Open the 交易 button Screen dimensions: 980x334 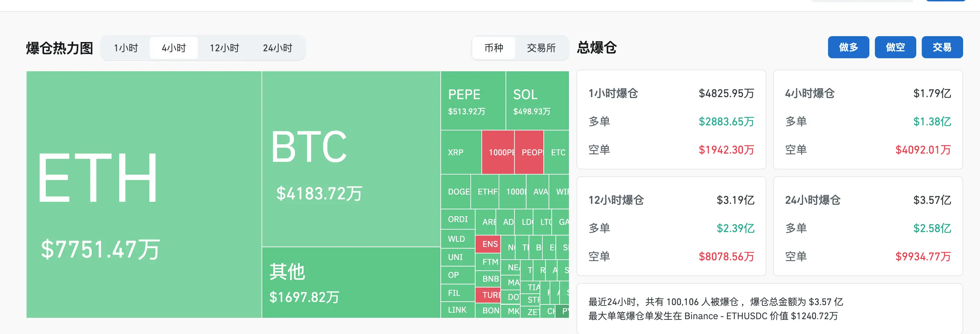941,47
